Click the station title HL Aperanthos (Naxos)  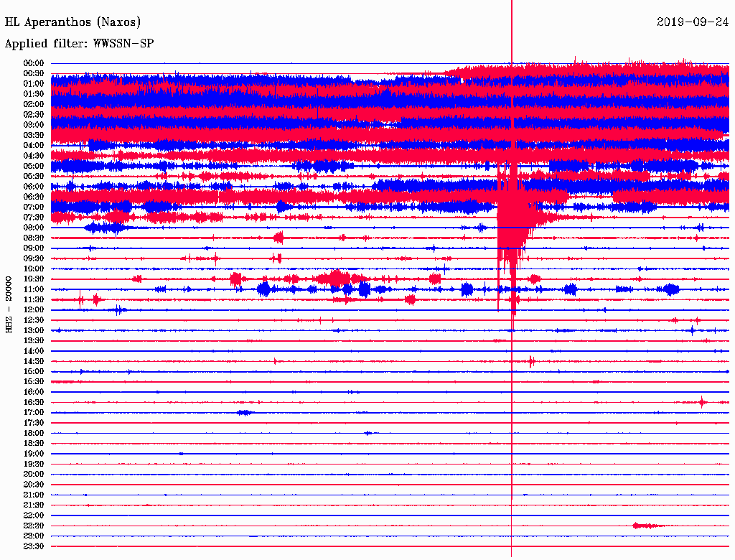coord(72,22)
